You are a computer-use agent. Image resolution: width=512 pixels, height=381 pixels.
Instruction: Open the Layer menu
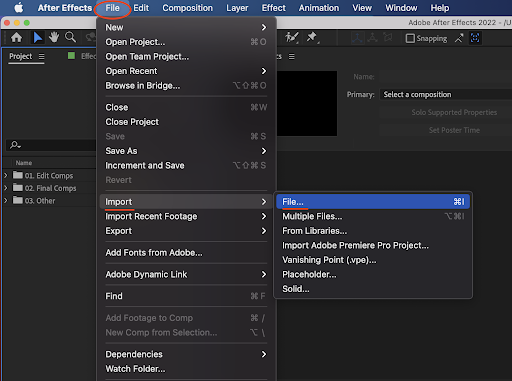click(237, 8)
